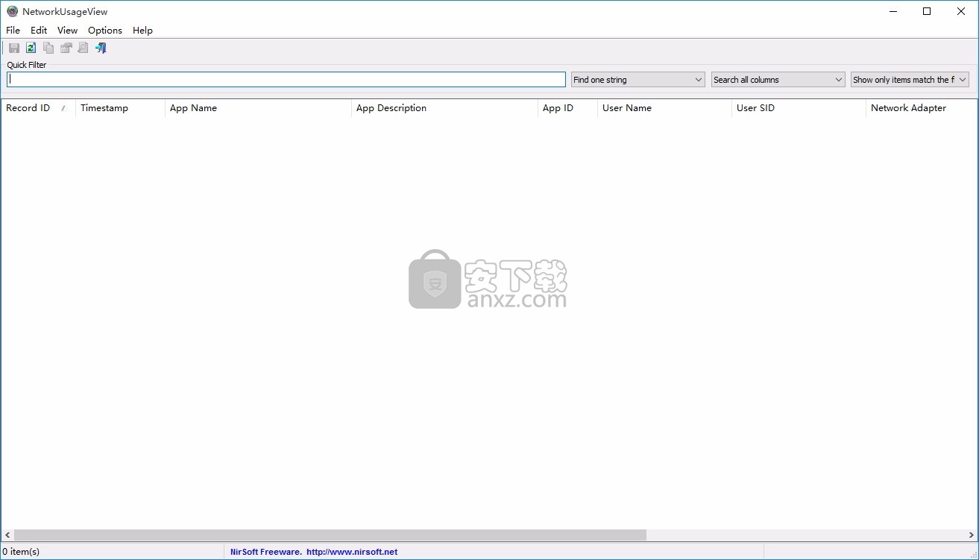Viewport: 979px width, 560px height.
Task: Sort by App Description column header
Action: point(444,108)
